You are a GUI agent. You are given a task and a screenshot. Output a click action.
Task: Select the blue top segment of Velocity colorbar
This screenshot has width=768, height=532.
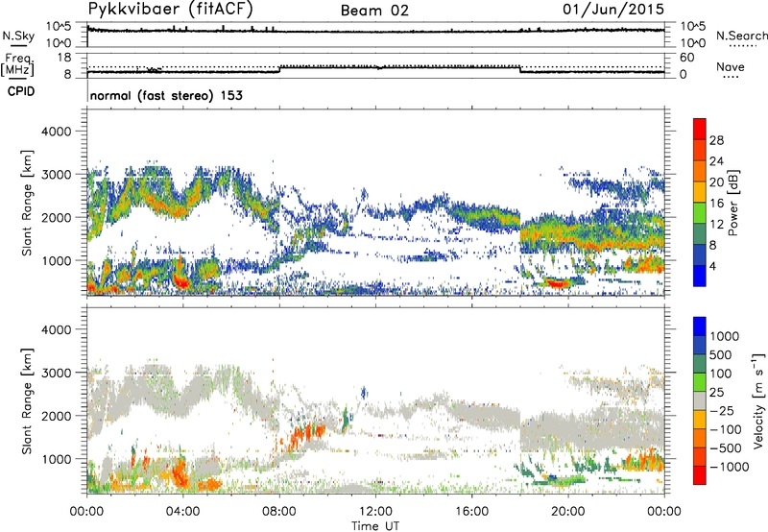[x=700, y=326]
